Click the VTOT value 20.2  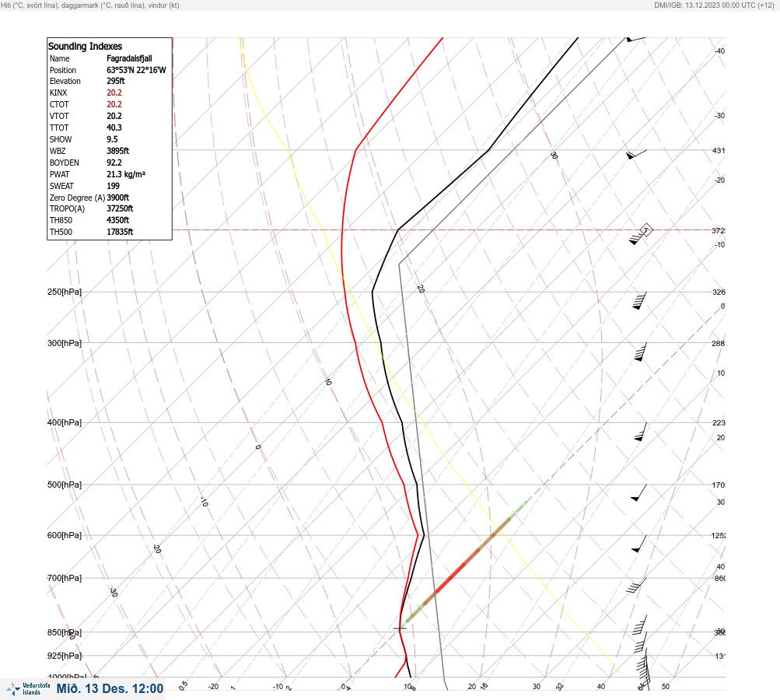pyautogui.click(x=114, y=116)
